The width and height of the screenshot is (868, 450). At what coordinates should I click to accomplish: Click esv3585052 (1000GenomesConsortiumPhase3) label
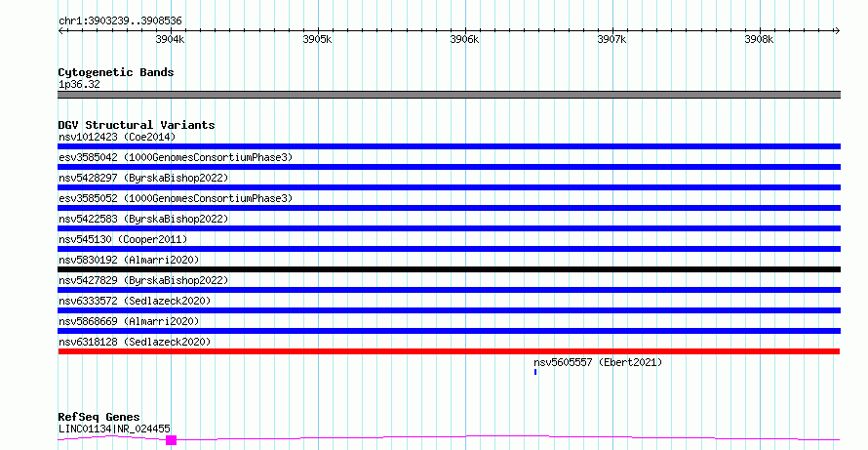[x=176, y=198]
